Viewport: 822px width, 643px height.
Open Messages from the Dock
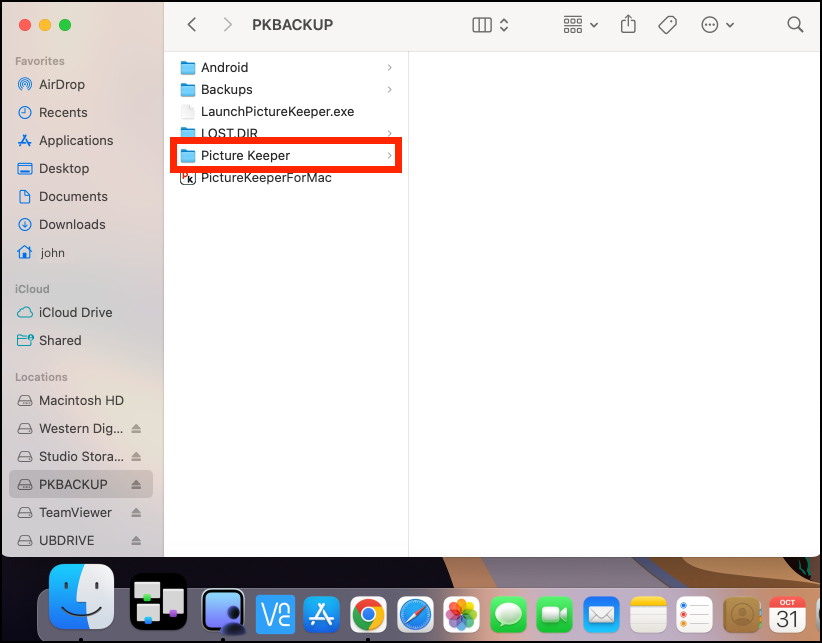point(508,614)
